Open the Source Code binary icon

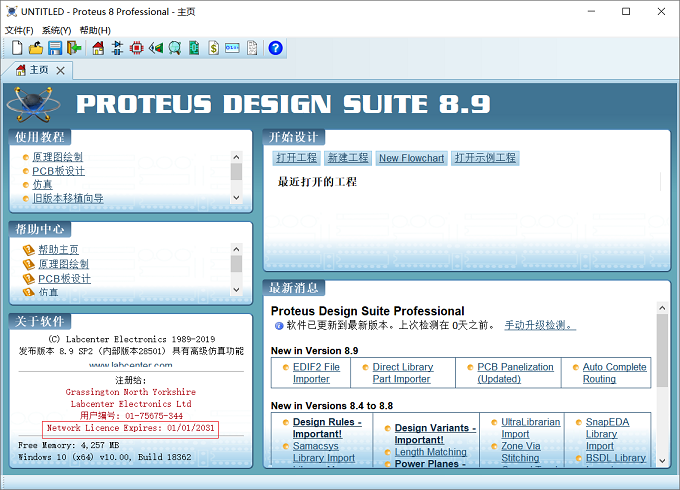point(232,48)
